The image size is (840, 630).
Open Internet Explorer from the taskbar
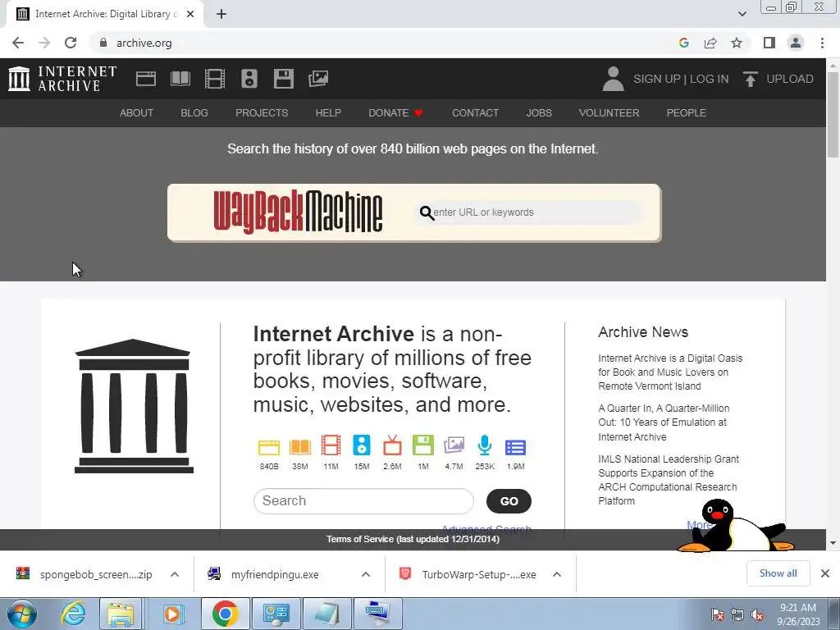tap(73, 614)
